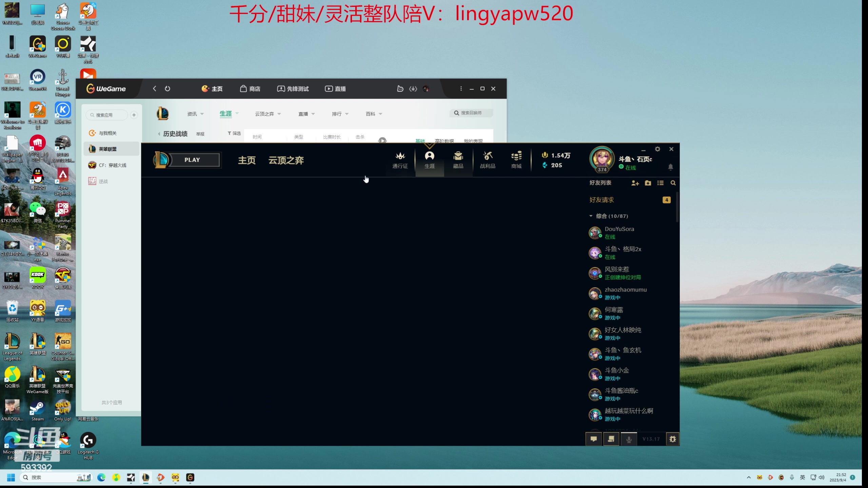Click the Windows Start button
This screenshot has width=868, height=488.
point(11,477)
